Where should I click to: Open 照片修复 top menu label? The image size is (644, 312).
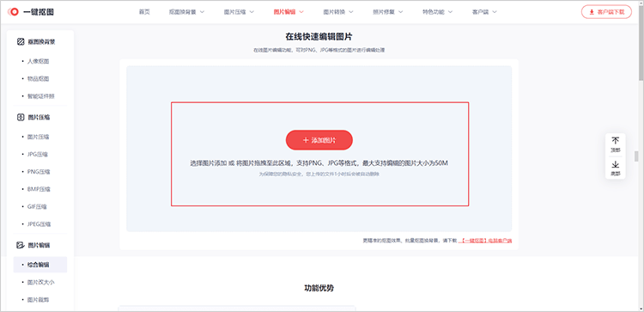click(x=384, y=12)
